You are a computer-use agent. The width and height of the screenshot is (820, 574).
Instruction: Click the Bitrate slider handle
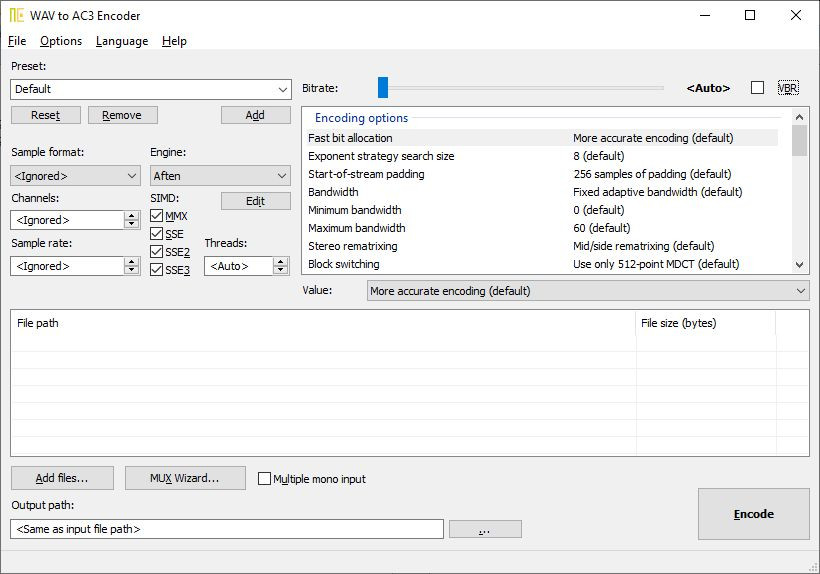pyautogui.click(x=383, y=87)
